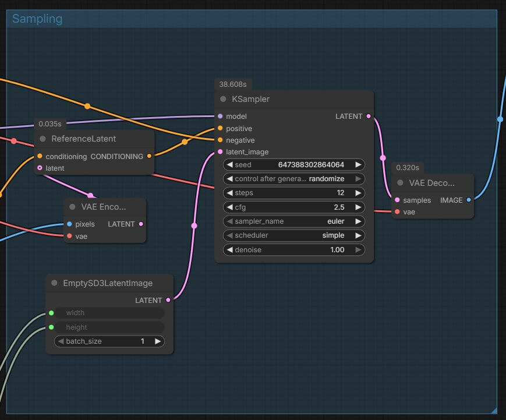Click ReferenceLatent latent input socket
This screenshot has height=420, width=506.
click(40, 168)
